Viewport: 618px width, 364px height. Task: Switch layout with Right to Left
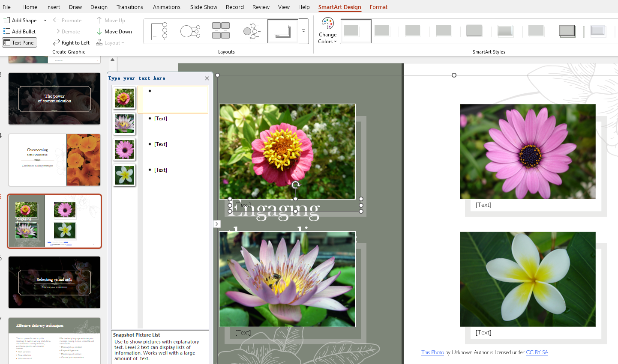tap(71, 42)
